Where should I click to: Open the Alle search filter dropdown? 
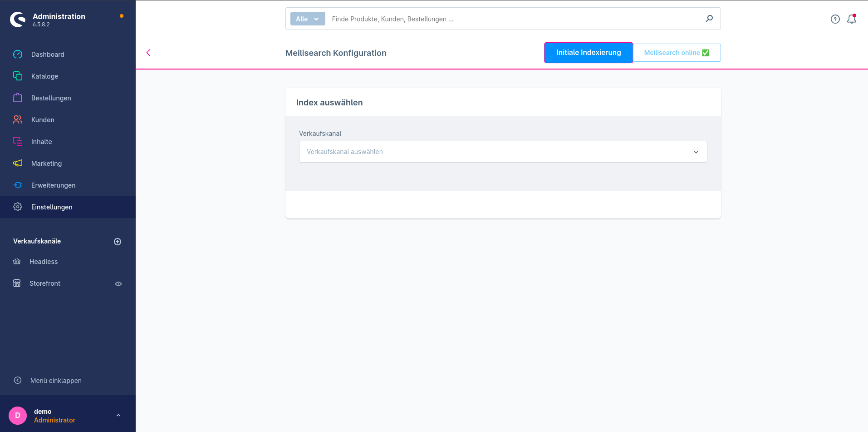308,19
